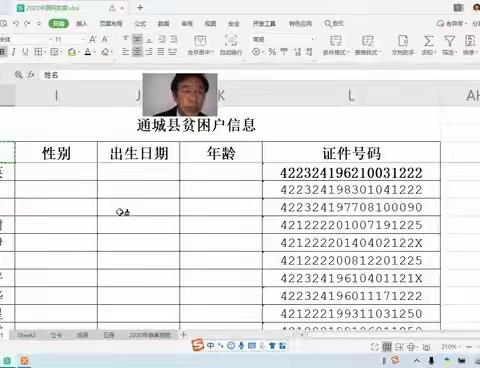Align text left
The height and width of the screenshot is (368, 480).
click(126, 52)
